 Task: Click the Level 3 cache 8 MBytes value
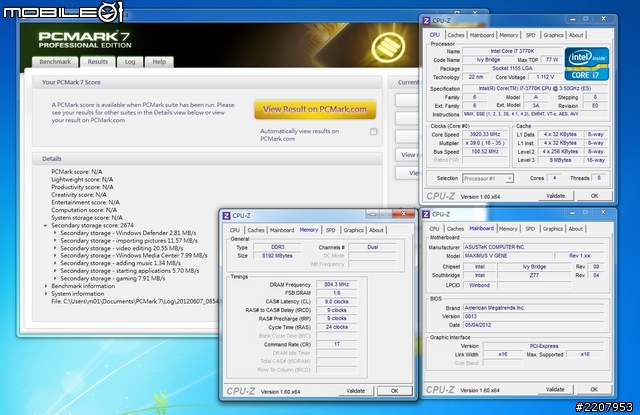point(560,160)
